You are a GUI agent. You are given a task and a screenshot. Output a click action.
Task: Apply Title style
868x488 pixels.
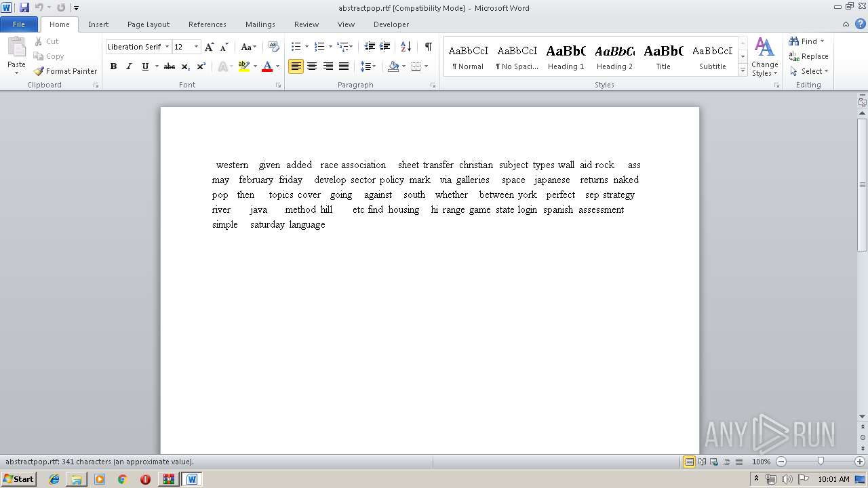click(x=663, y=57)
